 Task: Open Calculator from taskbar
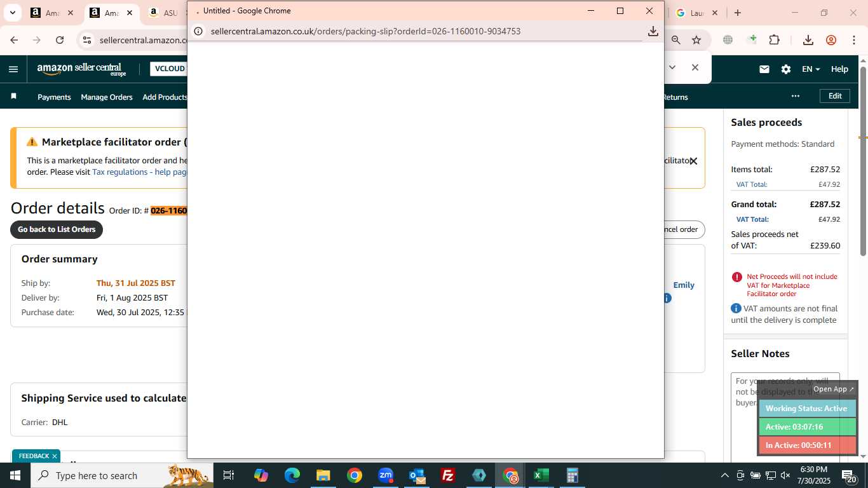[573, 475]
